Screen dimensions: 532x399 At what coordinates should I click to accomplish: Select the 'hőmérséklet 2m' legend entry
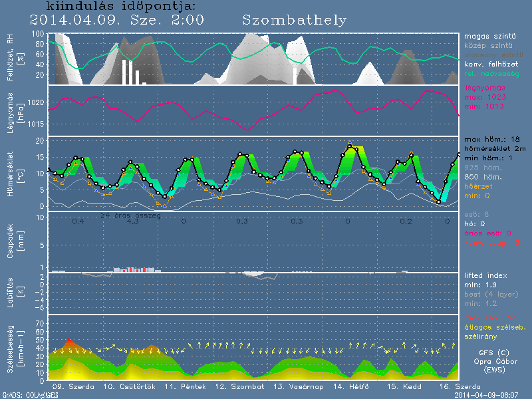pyautogui.click(x=494, y=149)
